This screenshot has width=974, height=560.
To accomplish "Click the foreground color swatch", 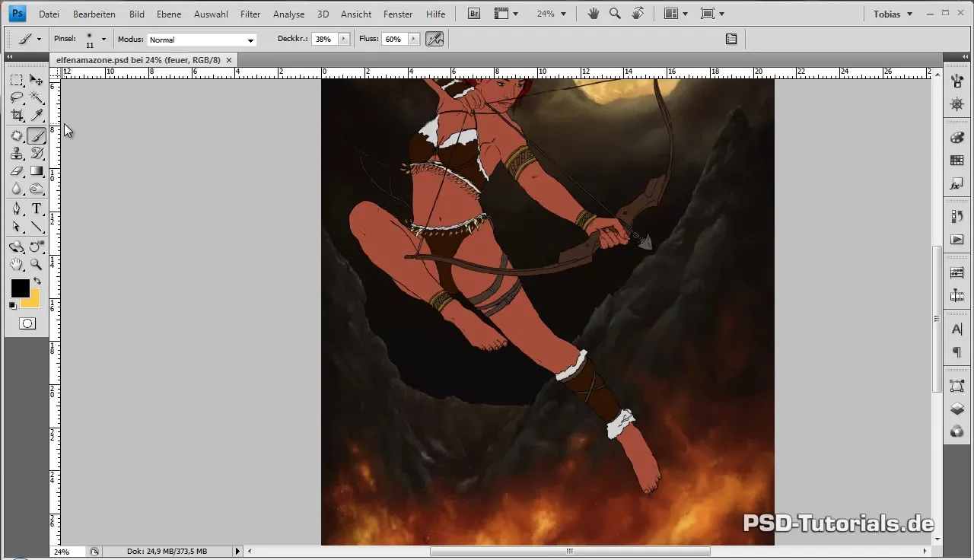I will (20, 288).
